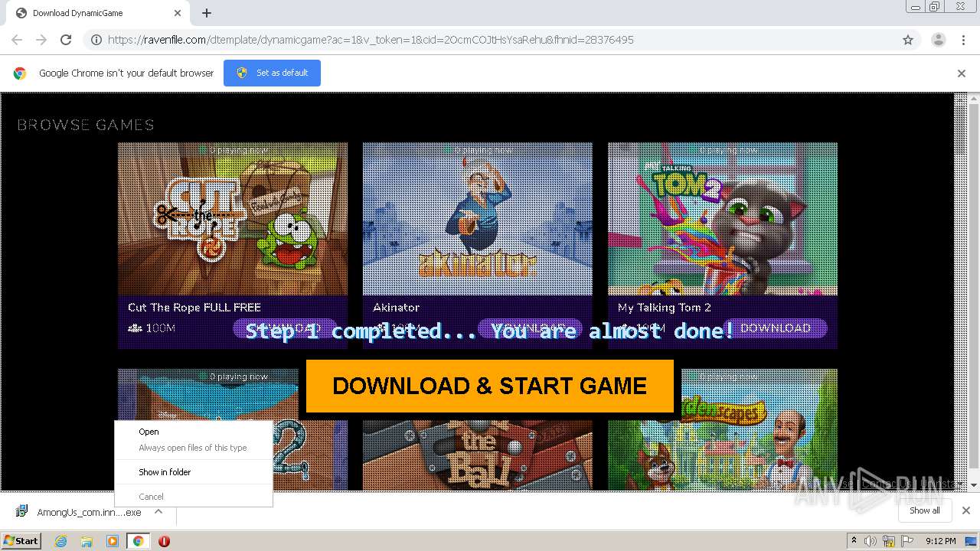Screen dimensions: 980x551
Task: Click Show all downloads button
Action: click(x=925, y=510)
